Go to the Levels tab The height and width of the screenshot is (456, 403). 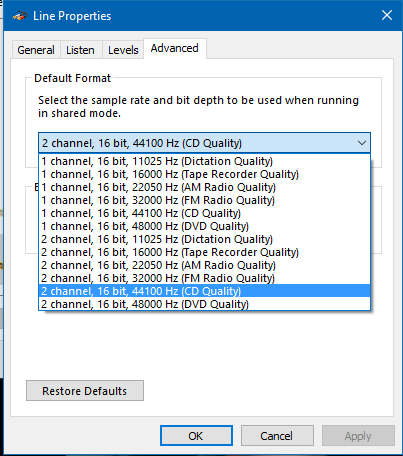(123, 50)
